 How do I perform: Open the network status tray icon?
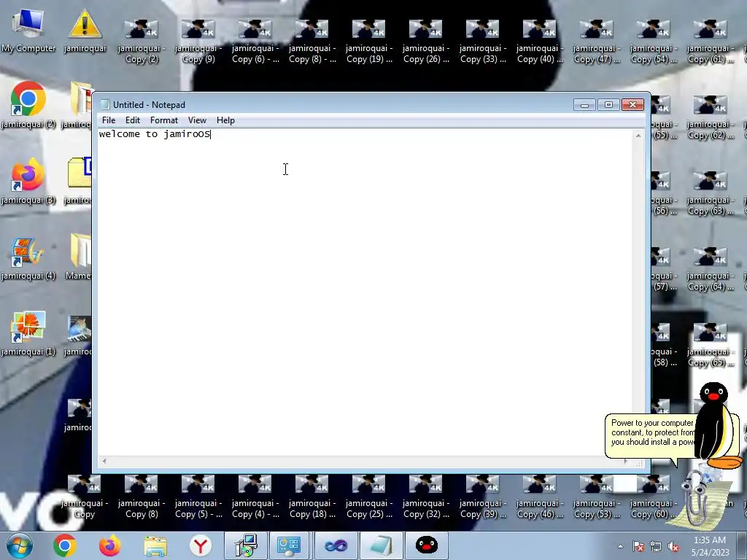point(656,546)
